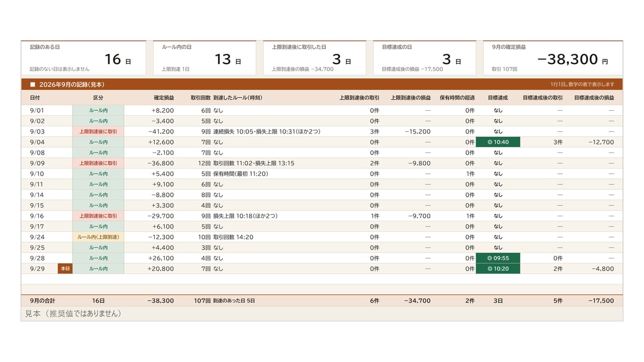Click the "目標達成後の取引" column header
The height and width of the screenshot is (362, 644).
pos(543,98)
